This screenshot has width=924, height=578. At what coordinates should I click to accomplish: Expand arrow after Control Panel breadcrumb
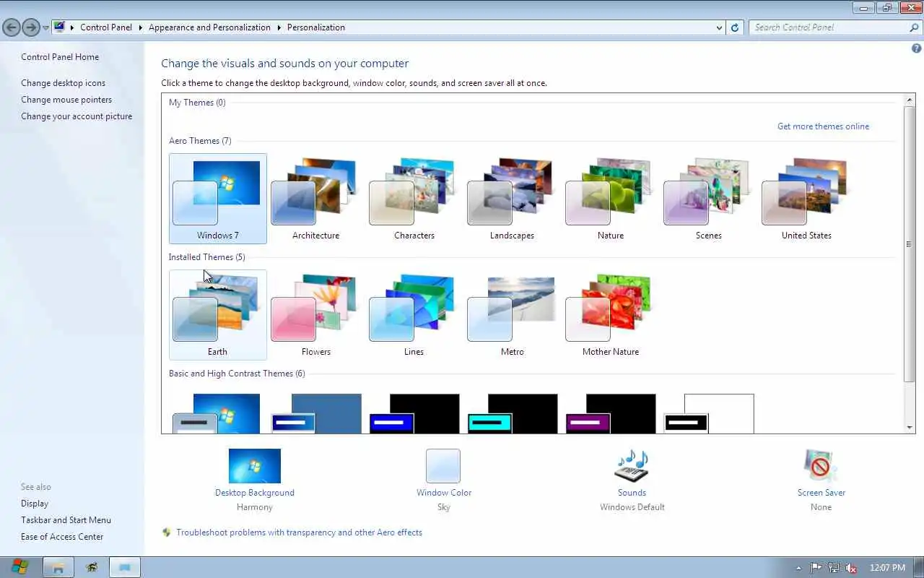pyautogui.click(x=140, y=27)
